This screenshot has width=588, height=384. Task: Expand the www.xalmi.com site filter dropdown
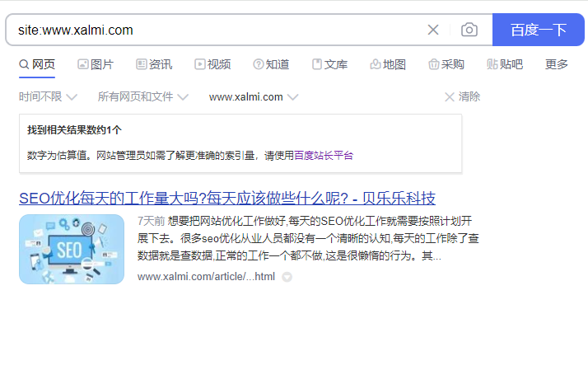254,97
